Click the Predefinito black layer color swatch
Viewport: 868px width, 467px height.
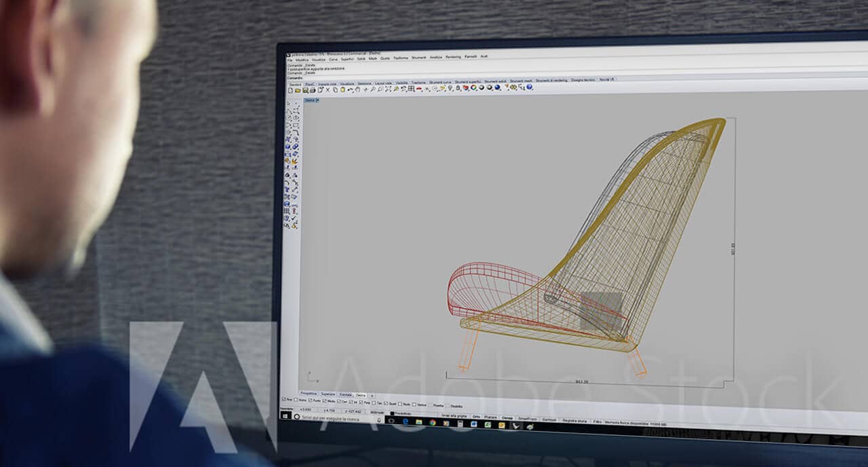[x=393, y=413]
